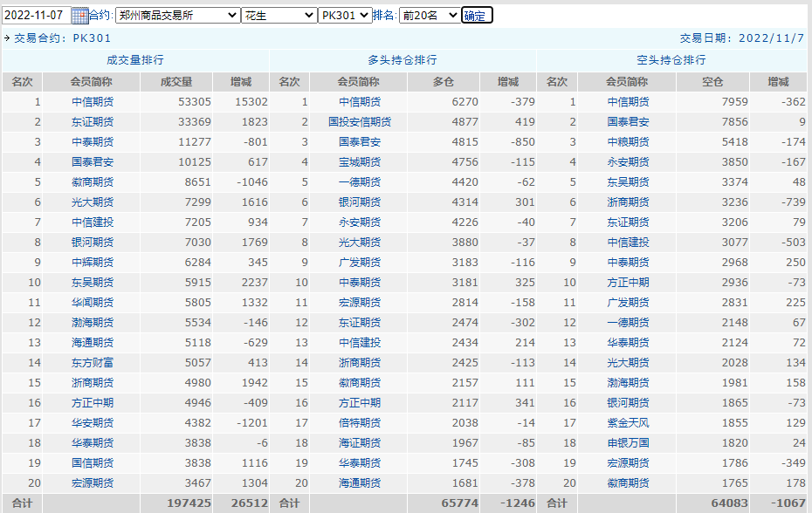Select 徽商期货 ranked 20th in 空头持仓排行
The width and height of the screenshot is (812, 513).
tap(628, 483)
